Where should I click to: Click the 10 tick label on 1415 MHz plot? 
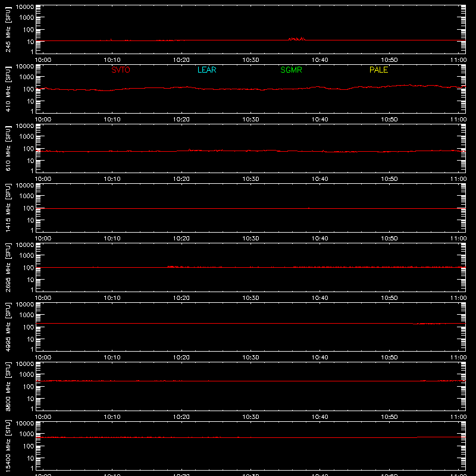pyautogui.click(x=31, y=220)
